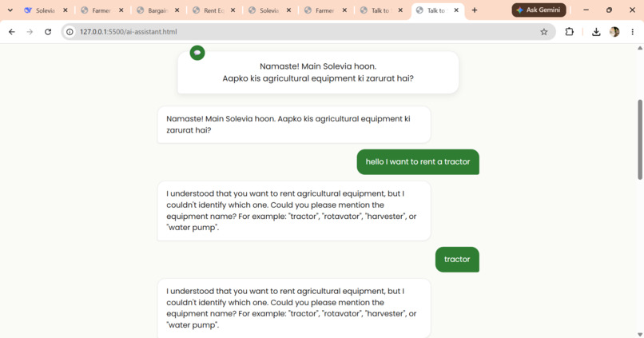Open a new tab with the plus button

[475, 10]
